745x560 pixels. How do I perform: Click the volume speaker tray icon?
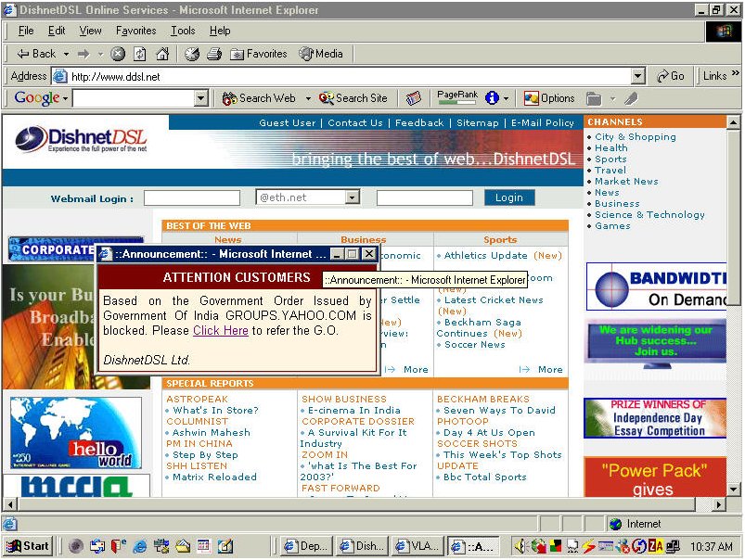520,547
